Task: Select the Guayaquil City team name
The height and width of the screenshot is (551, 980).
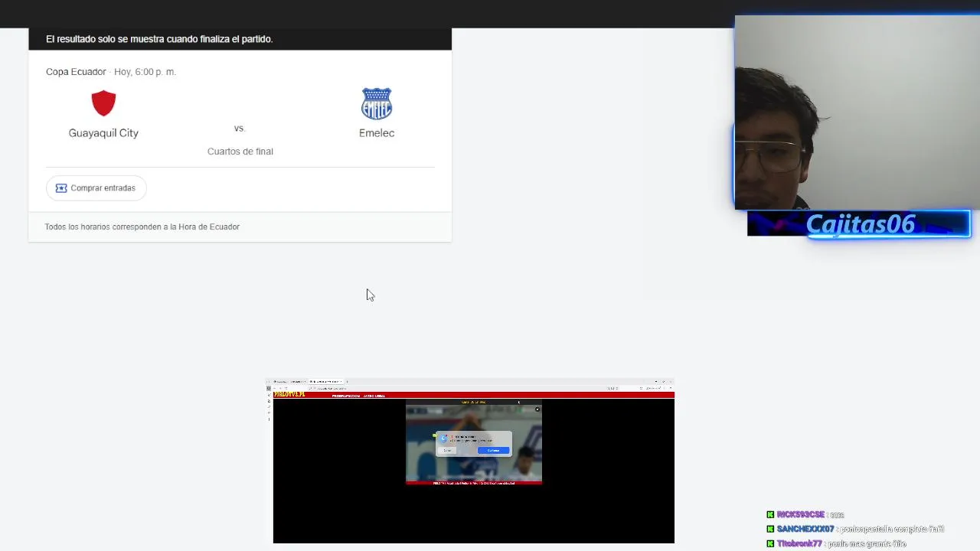Action: coord(103,133)
